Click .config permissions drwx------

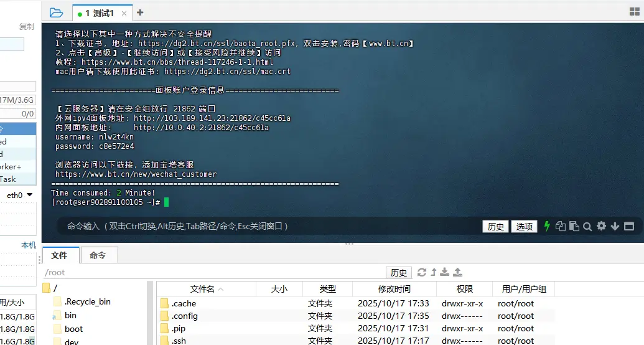(x=462, y=316)
